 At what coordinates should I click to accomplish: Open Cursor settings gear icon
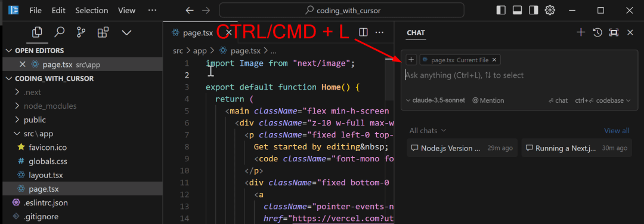[x=550, y=10]
